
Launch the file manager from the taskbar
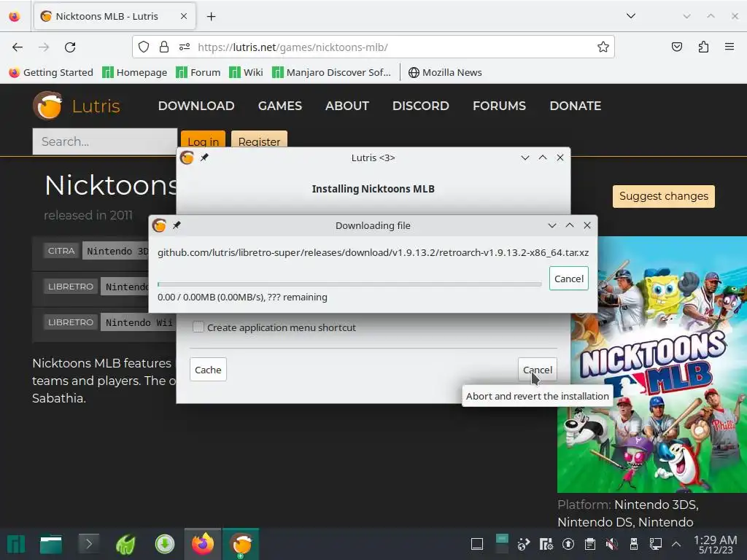(x=51, y=544)
